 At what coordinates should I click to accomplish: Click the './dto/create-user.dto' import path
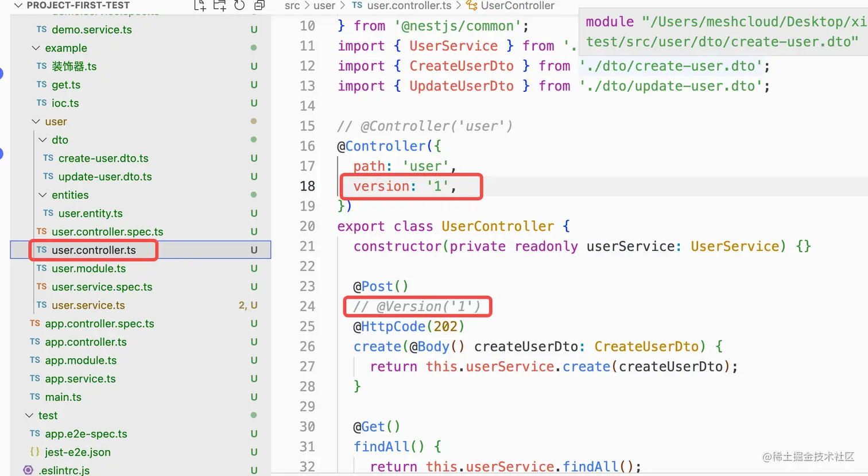671,66
